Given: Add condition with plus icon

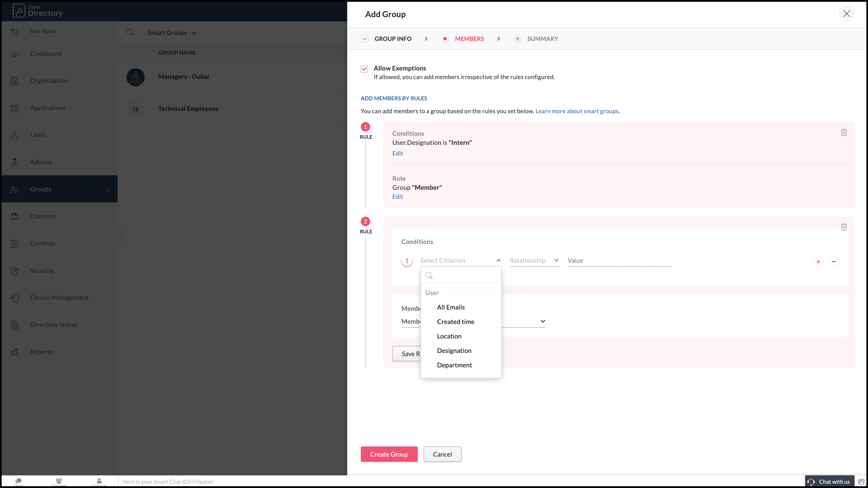Looking at the screenshot, I should pyautogui.click(x=818, y=262).
